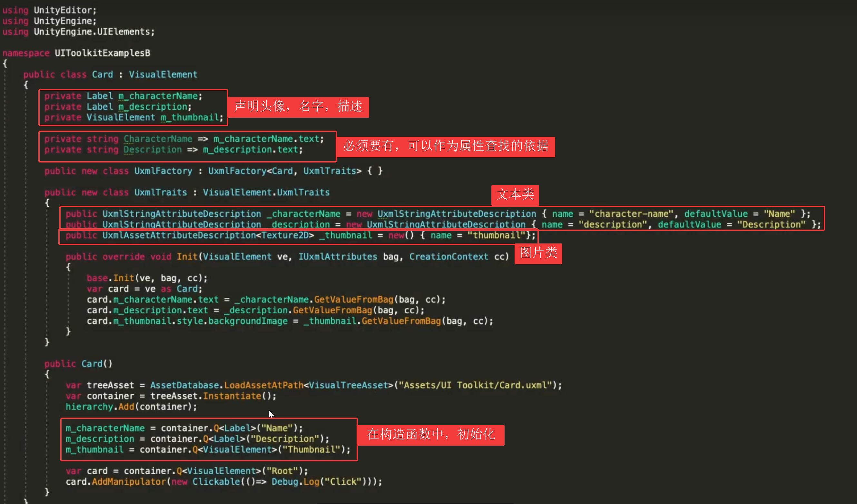The height and width of the screenshot is (504, 857).
Task: Click the "character-name" string literal
Action: [x=631, y=213]
